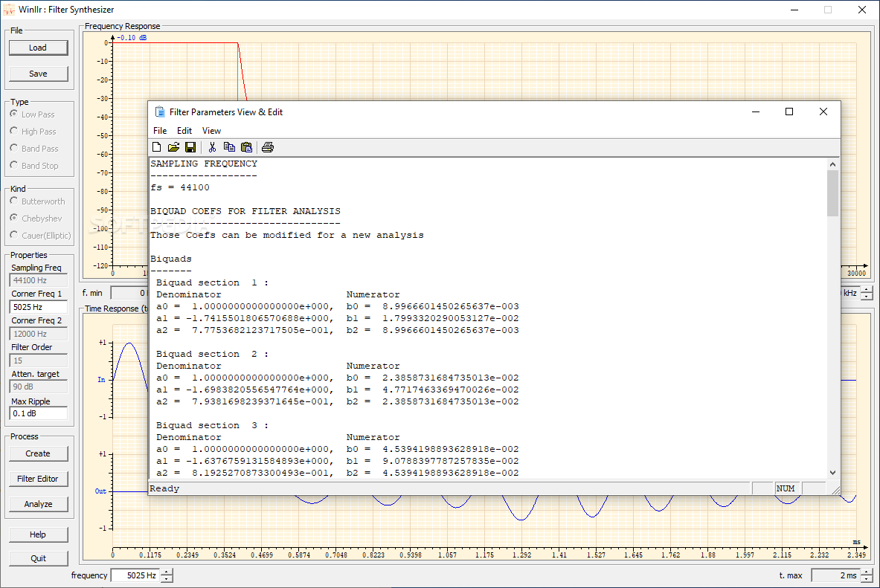Click the Load button
880x588 pixels.
click(x=38, y=48)
